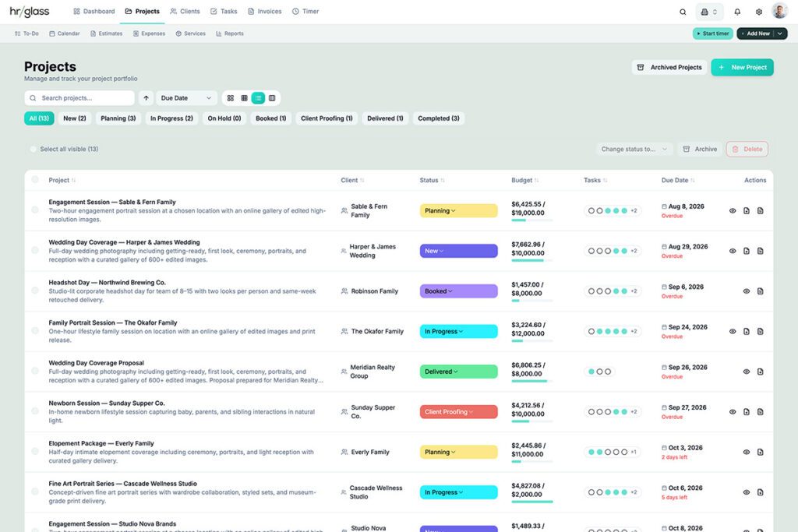Click the Delete button
This screenshot has width=798, height=532.
click(x=747, y=149)
